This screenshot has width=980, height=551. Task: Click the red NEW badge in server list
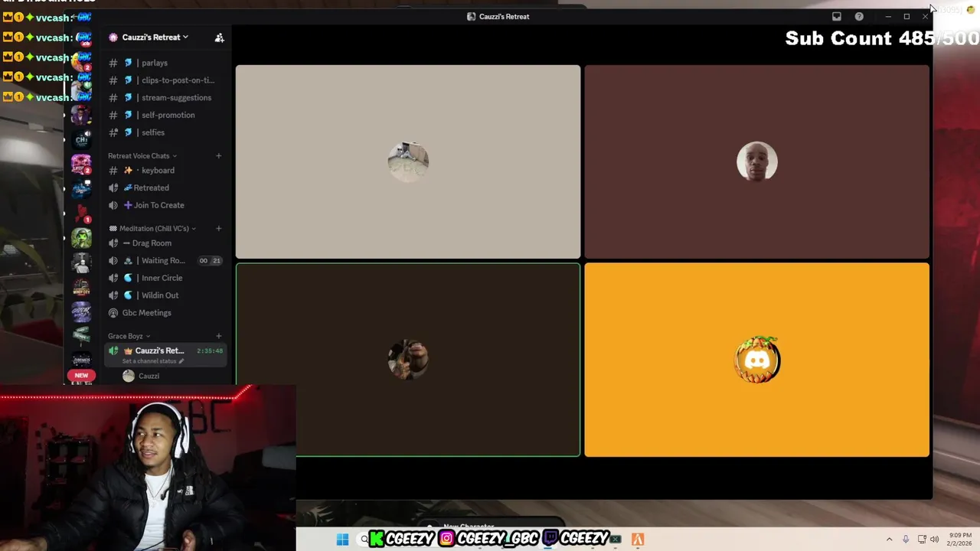coord(81,376)
